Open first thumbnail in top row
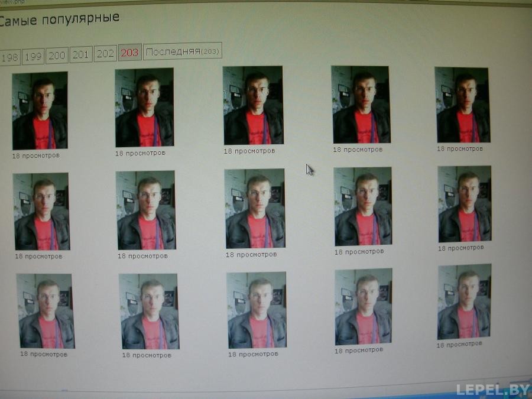Image resolution: width=532 pixels, height=399 pixels. point(40,111)
